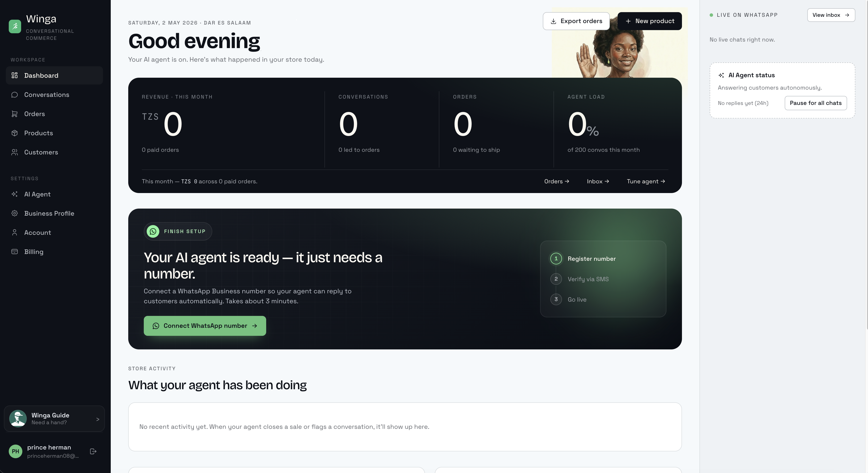Click the Good evening heading

point(194,41)
